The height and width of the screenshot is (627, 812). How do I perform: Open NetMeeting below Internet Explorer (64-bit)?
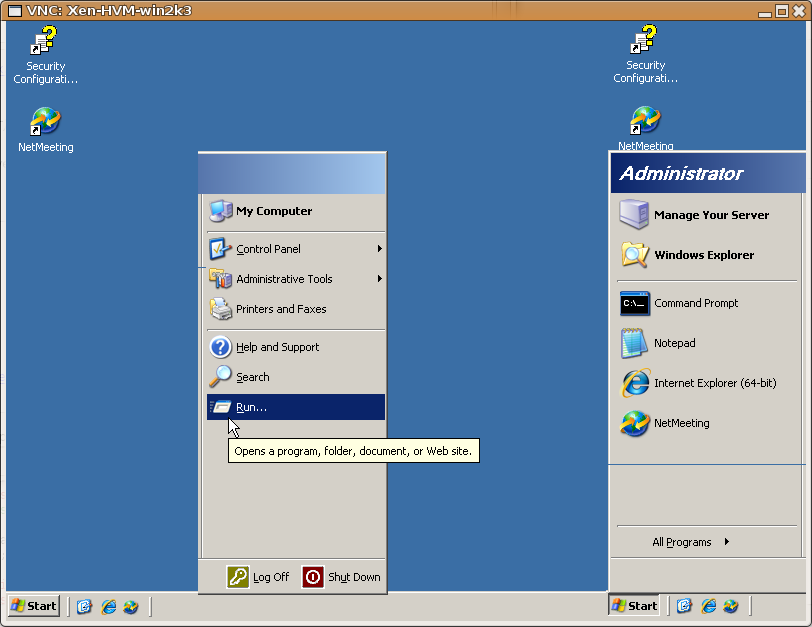(x=681, y=423)
